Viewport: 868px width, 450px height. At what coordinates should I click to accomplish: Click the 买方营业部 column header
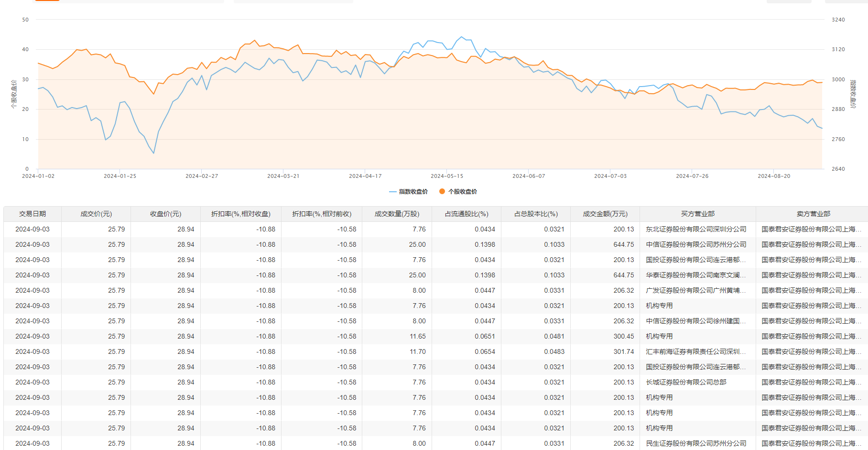click(x=698, y=214)
